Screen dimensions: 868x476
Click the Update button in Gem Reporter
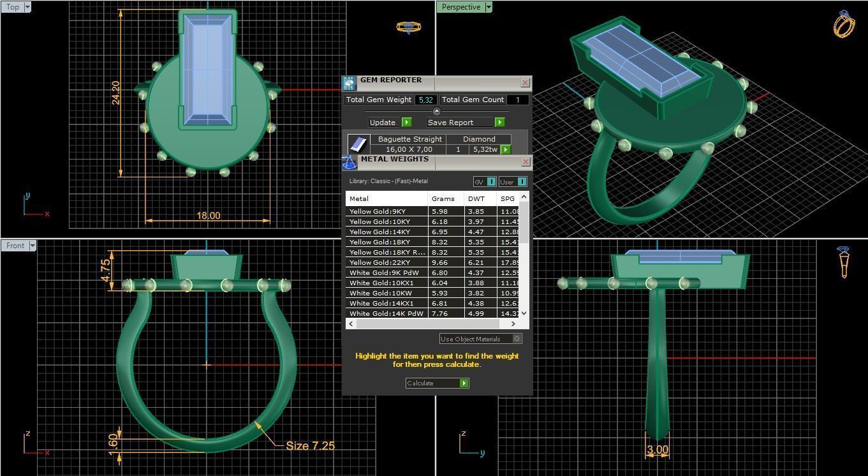pos(390,122)
